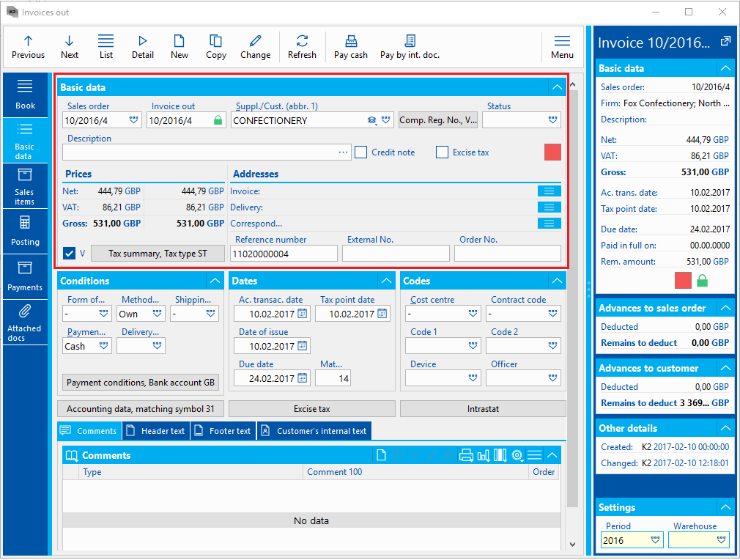Uncheck the V checkbox beside Tax summary

(x=70, y=254)
